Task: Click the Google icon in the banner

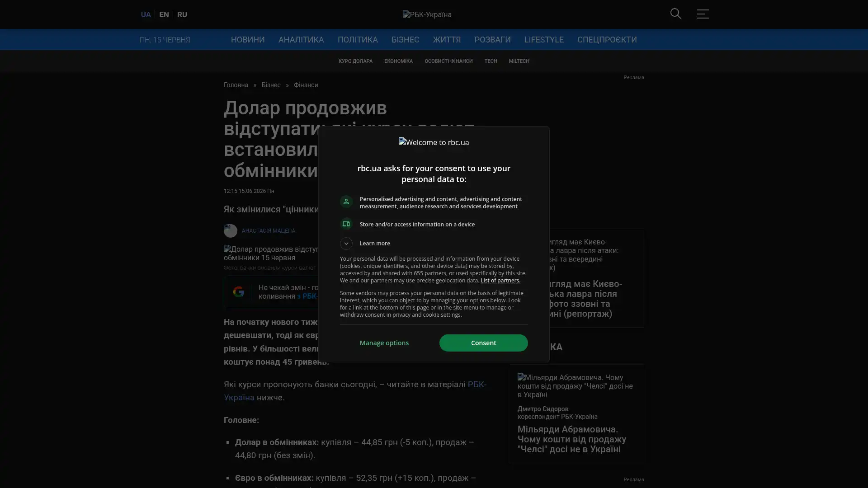Action: pos(239,292)
